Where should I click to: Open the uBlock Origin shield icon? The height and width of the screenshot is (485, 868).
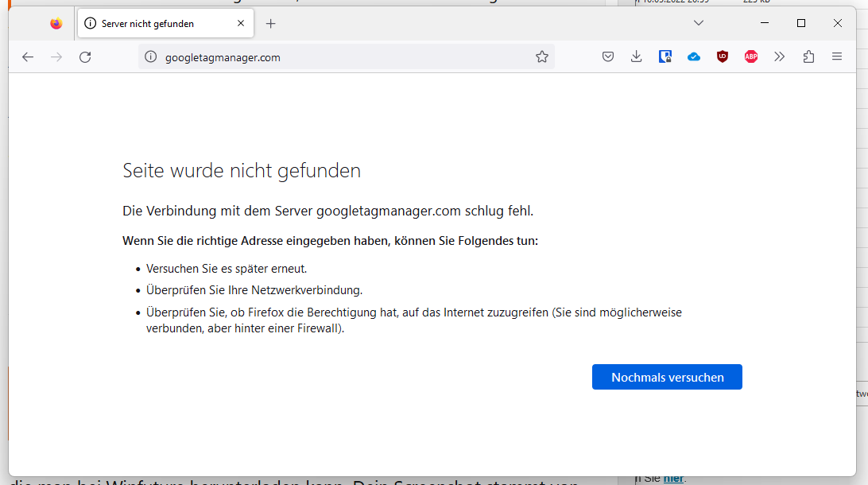[x=723, y=56]
